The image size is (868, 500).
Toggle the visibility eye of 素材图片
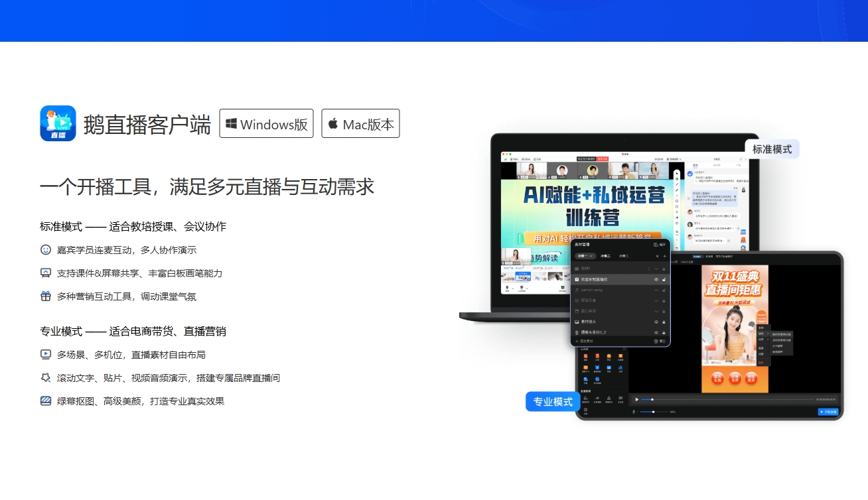point(656,322)
